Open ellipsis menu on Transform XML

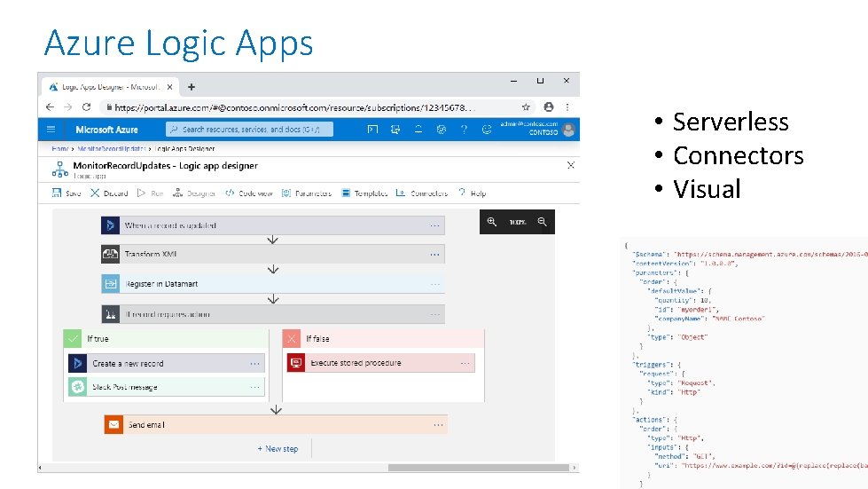(x=434, y=254)
